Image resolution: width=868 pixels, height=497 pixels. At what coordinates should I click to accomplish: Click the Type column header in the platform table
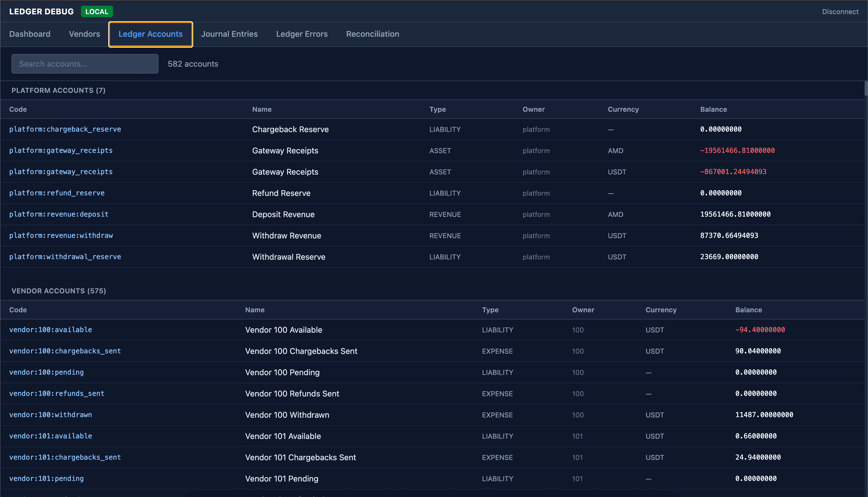pos(437,109)
